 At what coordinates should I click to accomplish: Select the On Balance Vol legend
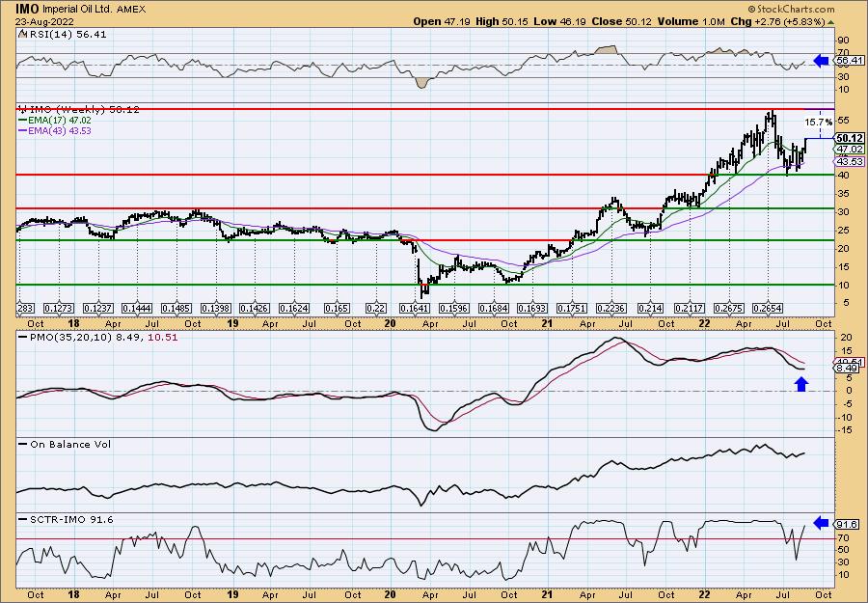click(x=65, y=444)
